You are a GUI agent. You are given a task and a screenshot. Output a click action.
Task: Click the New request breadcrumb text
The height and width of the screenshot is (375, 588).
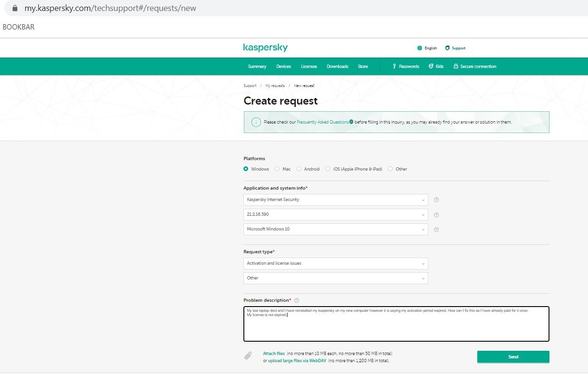click(304, 86)
